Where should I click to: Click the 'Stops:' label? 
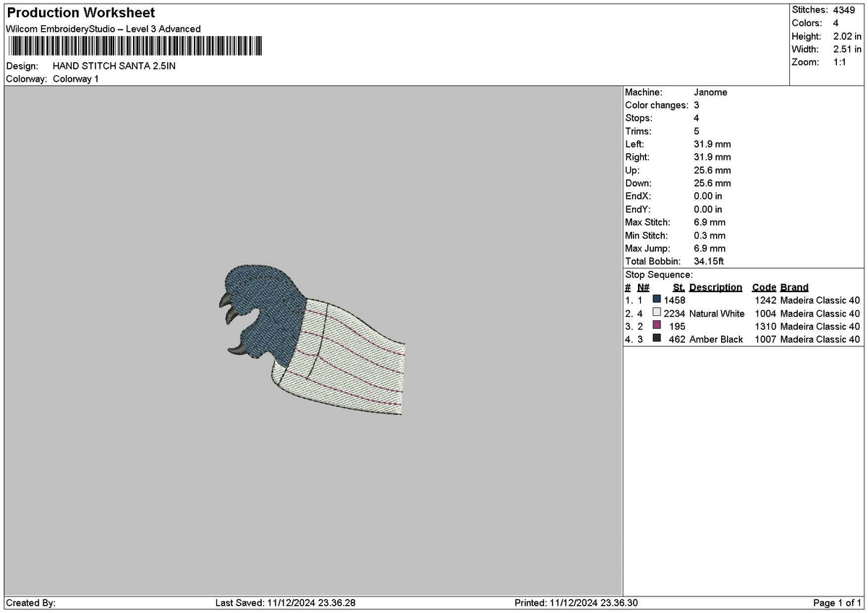pos(639,118)
